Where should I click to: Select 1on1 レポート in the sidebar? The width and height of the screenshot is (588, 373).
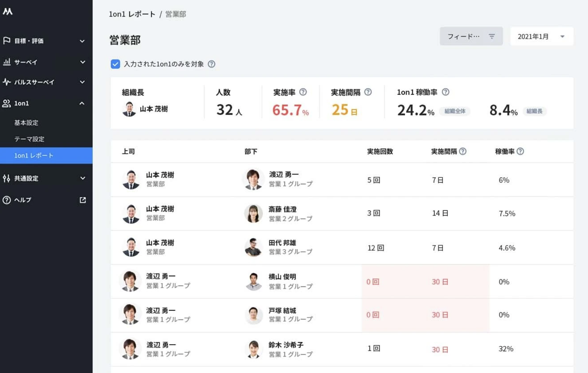(x=34, y=156)
